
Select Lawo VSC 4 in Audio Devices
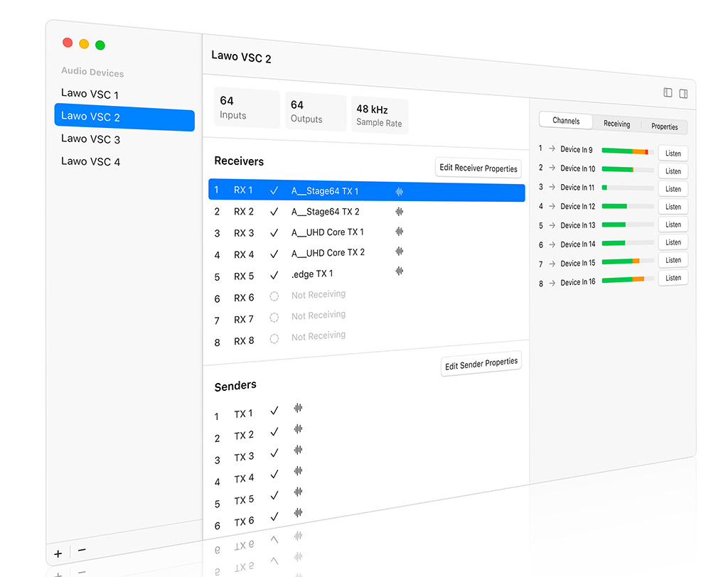tap(90, 161)
